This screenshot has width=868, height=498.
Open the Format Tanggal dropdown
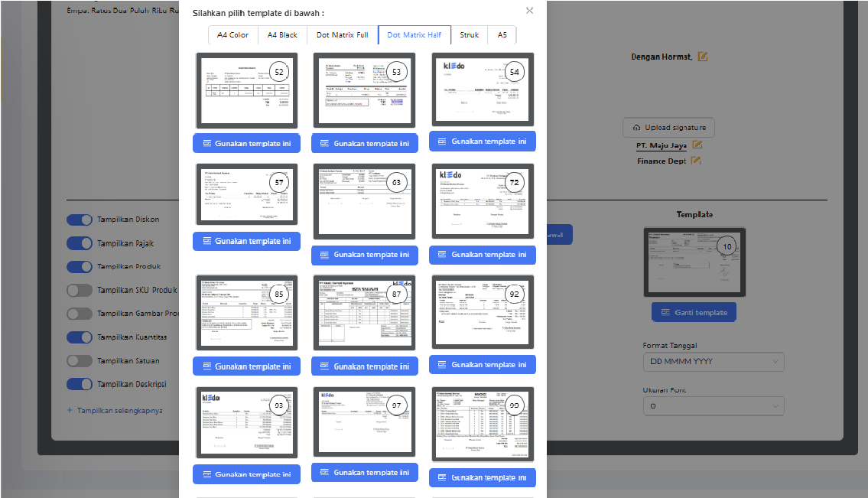tap(713, 361)
